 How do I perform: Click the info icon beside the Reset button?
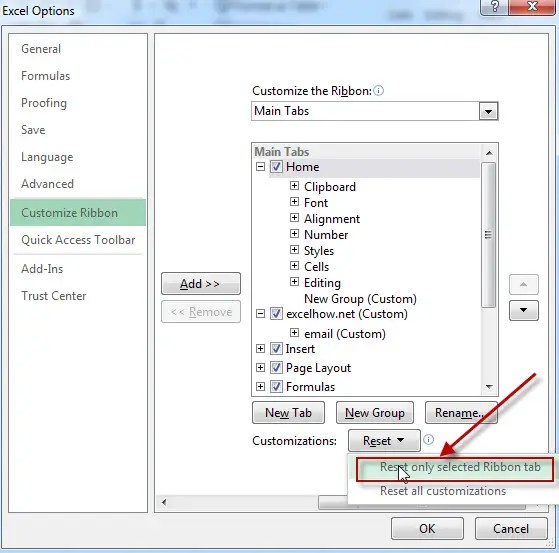tap(428, 439)
